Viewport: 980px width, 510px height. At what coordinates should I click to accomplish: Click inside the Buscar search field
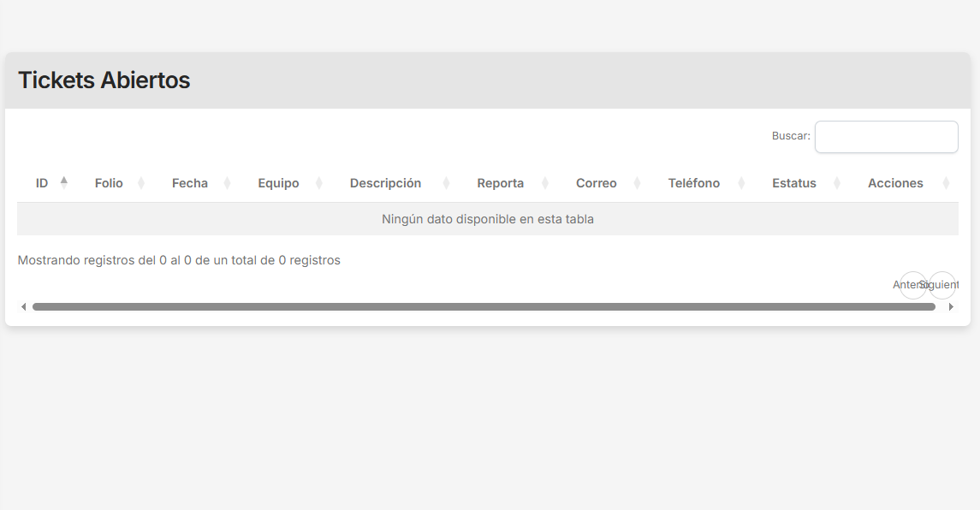tap(886, 136)
